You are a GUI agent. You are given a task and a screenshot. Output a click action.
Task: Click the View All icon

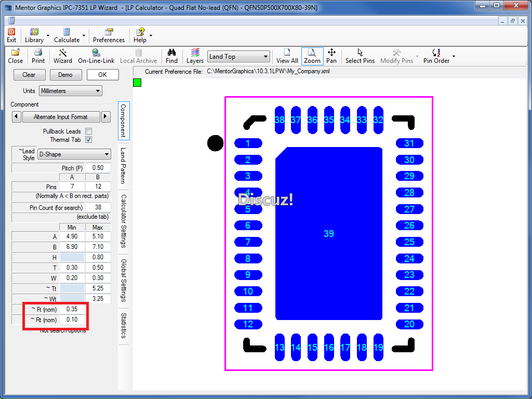tap(287, 52)
